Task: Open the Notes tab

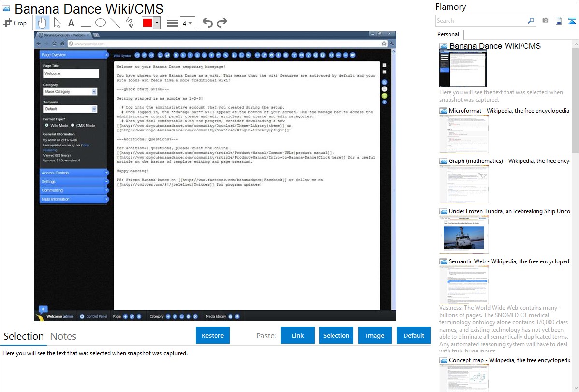Action: click(63, 336)
